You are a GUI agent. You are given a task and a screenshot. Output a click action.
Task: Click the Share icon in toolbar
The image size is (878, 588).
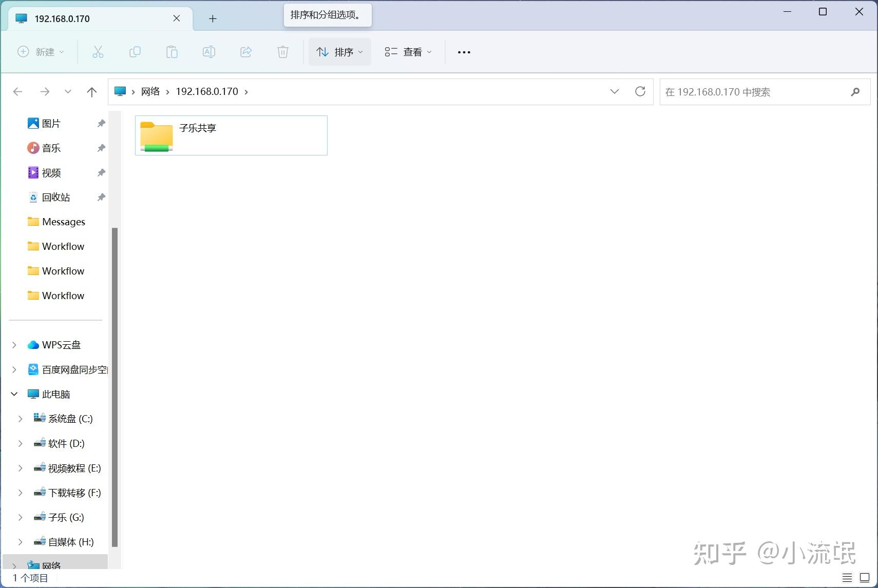(x=245, y=52)
